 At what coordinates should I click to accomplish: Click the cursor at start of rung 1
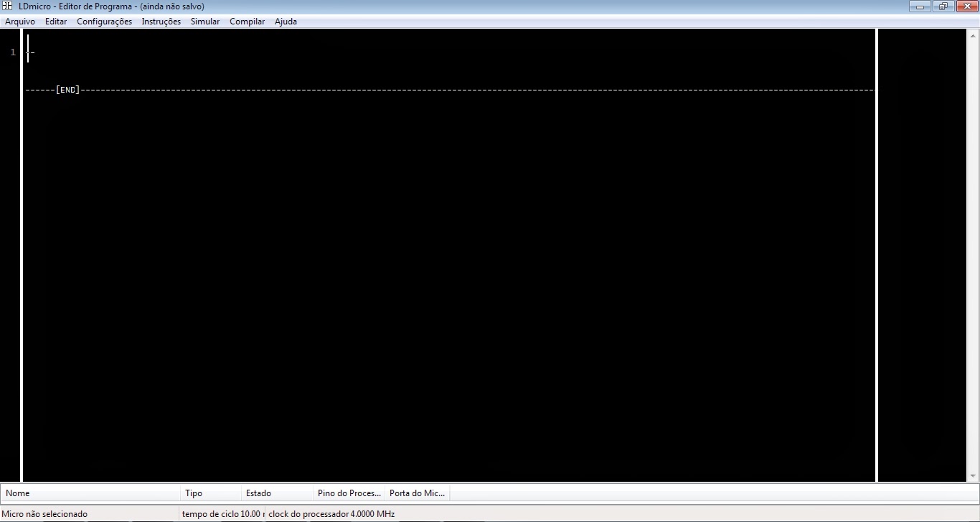tap(28, 49)
